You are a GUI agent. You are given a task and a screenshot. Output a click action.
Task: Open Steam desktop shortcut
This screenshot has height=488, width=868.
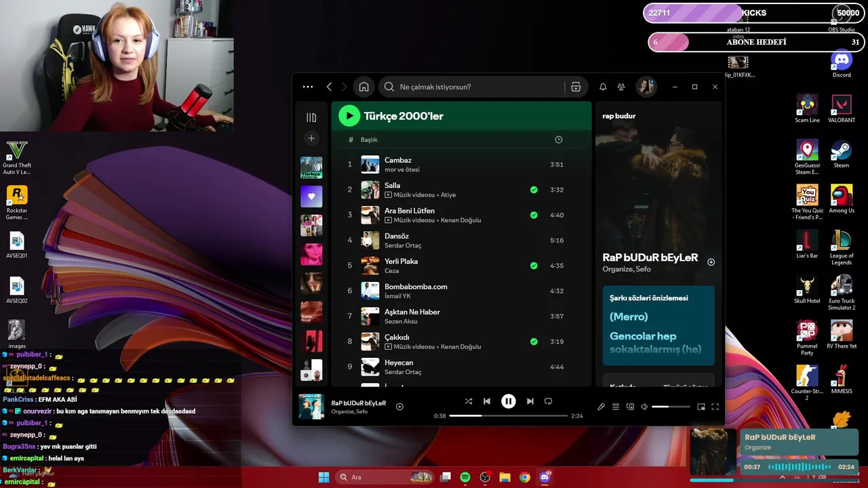842,154
